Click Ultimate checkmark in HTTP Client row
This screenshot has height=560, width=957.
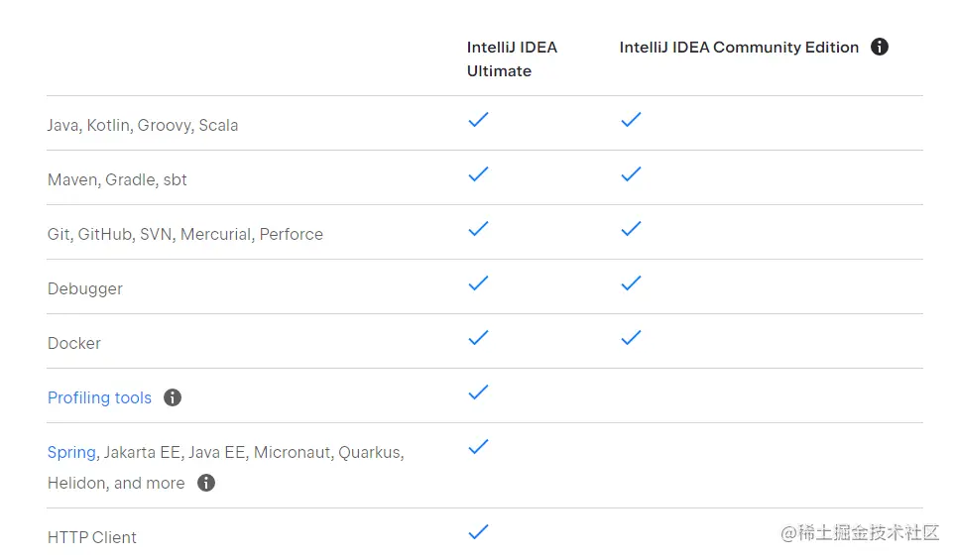click(478, 532)
